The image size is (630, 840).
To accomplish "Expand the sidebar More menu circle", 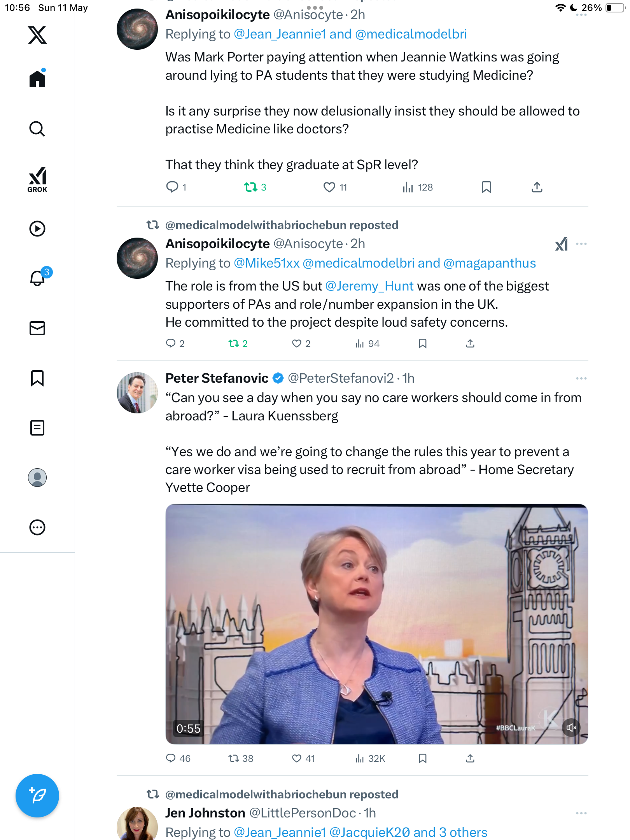I will (x=37, y=527).
